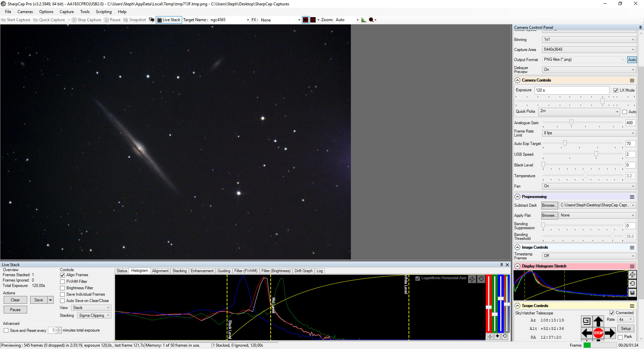The image size is (644, 349).
Task: Uncheck the LX Mode checkbox
Action: pyautogui.click(x=616, y=90)
